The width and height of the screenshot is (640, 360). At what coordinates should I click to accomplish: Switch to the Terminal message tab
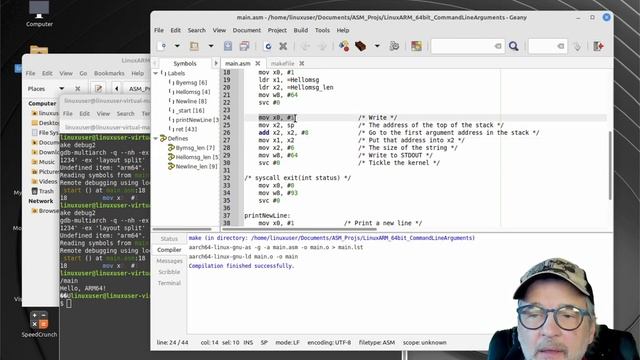[169, 283]
